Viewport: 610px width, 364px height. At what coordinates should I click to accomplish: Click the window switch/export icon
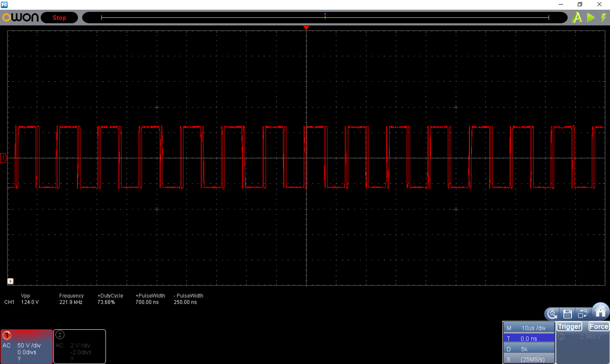pyautogui.click(x=583, y=314)
